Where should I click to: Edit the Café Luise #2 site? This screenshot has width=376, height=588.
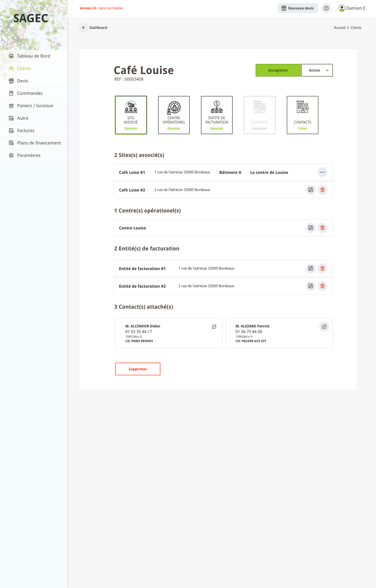[310, 190]
